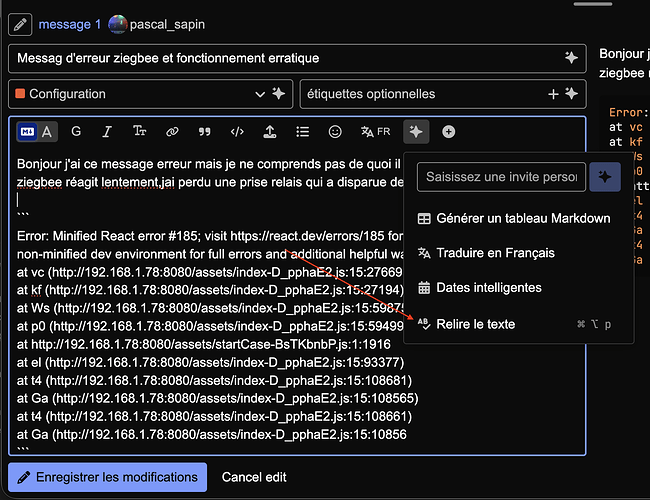Click the line containing startCase-BsTKbnbP.js:1:1916
This screenshot has width=650, height=500.
click(204, 345)
